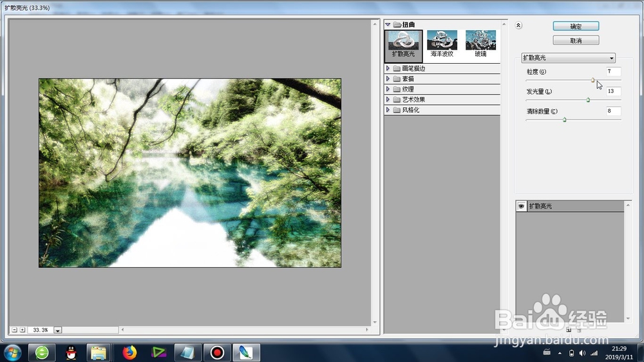Collapse filter gallery thumbnails with double-chevron
644x362 pixels.
click(518, 26)
